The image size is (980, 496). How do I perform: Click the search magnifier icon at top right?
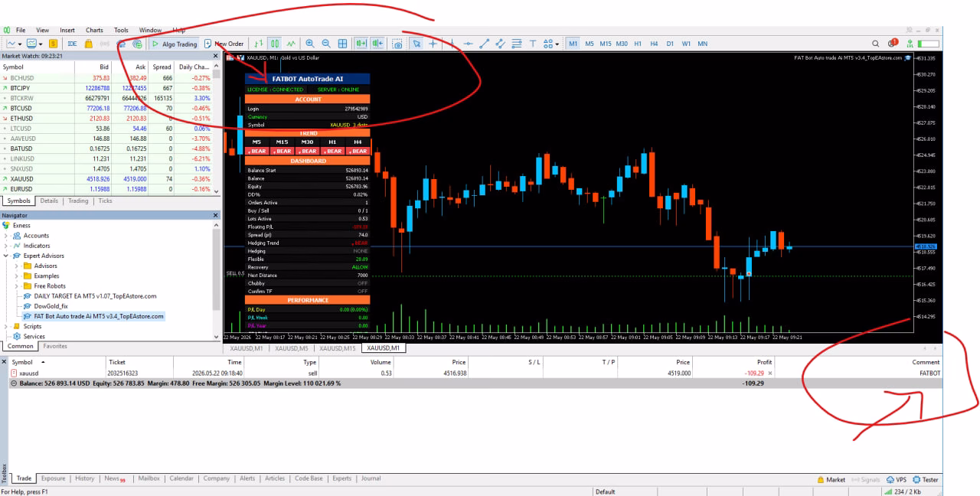click(876, 44)
